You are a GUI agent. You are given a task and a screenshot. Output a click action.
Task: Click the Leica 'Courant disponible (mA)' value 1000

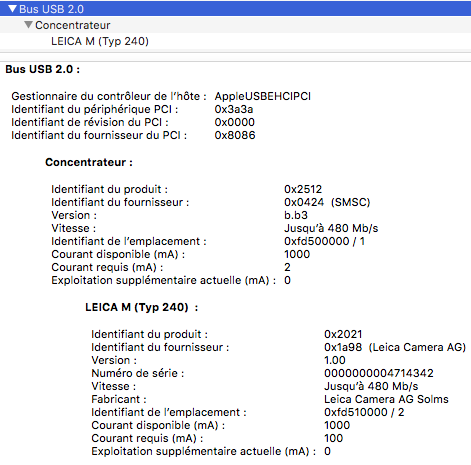pyautogui.click(x=337, y=425)
